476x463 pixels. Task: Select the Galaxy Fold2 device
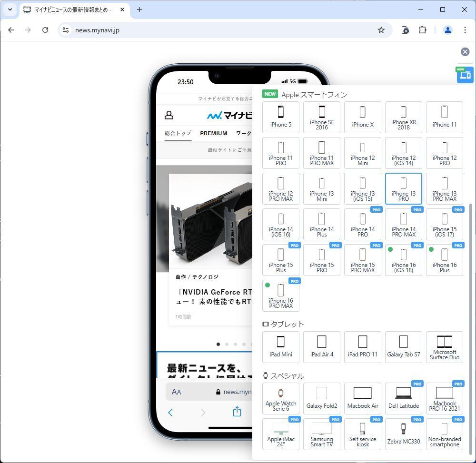(x=321, y=399)
